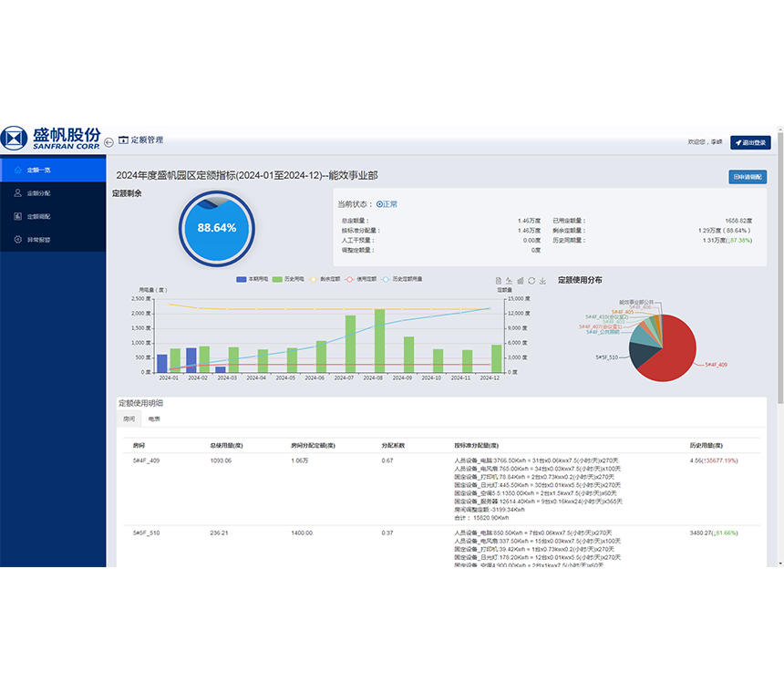Click the 异常报警 gear icon in sidebar
This screenshot has height=693, width=784.
tap(18, 240)
